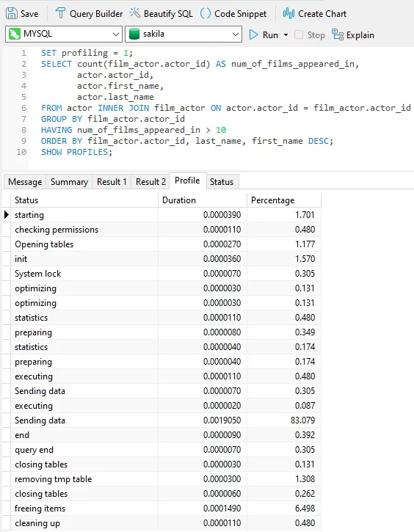
Task: Run the query with play icon
Action: pyautogui.click(x=253, y=34)
